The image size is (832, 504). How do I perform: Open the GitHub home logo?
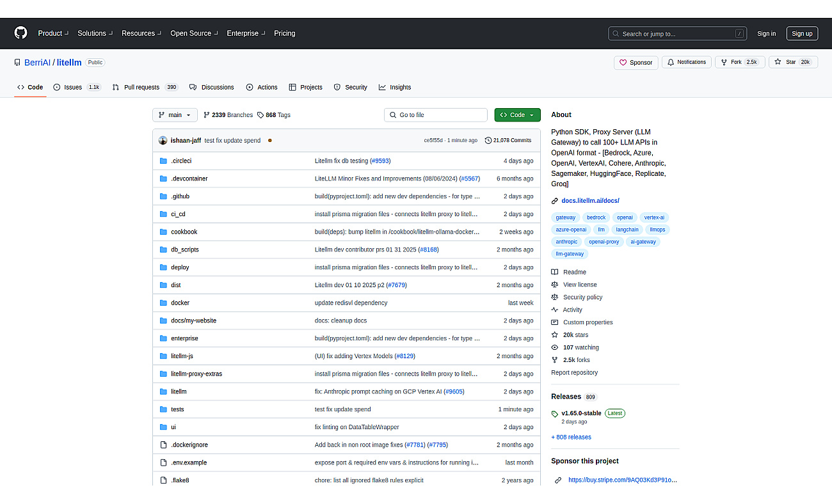coord(21,33)
